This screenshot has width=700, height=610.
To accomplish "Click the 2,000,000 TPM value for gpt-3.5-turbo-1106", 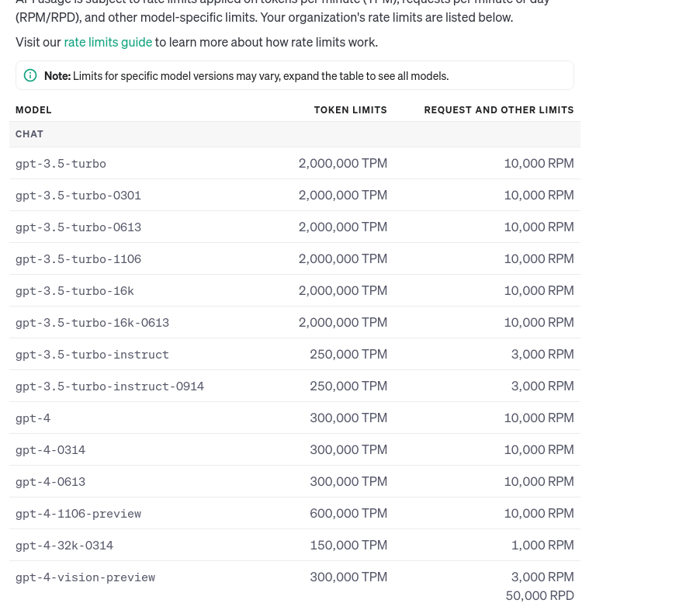I will coord(343,259).
